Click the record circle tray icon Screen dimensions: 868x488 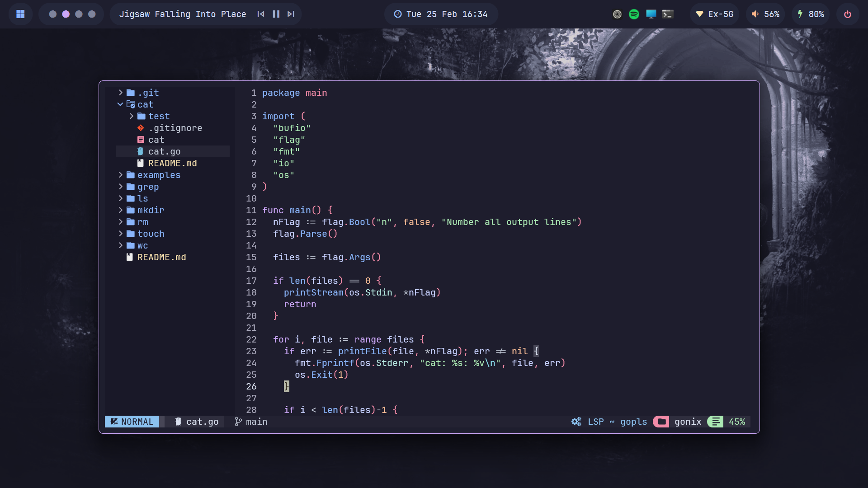pyautogui.click(x=617, y=14)
